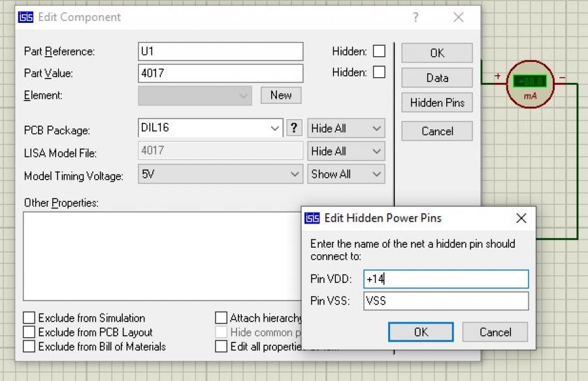Click the Edit Component help question mark
Viewport: 588px width, 381px height.
click(416, 18)
